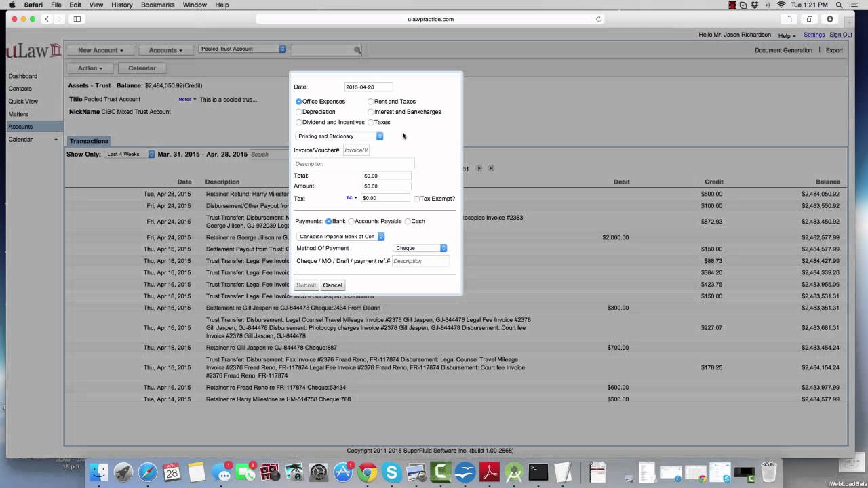
Task: Open the Last 4 Weeks filter dropdown
Action: tap(130, 155)
